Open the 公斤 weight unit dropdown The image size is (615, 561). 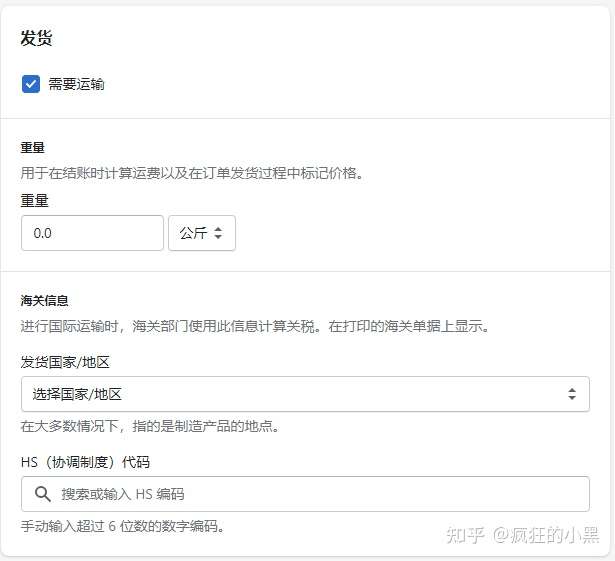pos(202,233)
